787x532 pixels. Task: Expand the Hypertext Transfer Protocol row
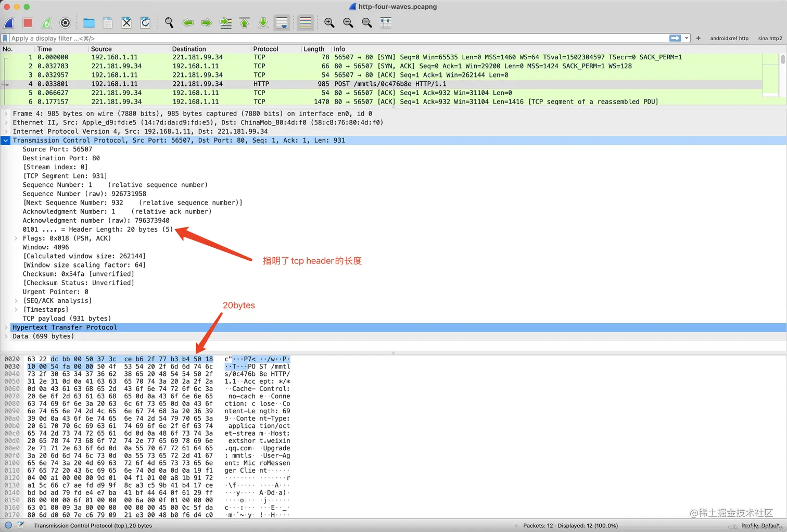coord(6,327)
